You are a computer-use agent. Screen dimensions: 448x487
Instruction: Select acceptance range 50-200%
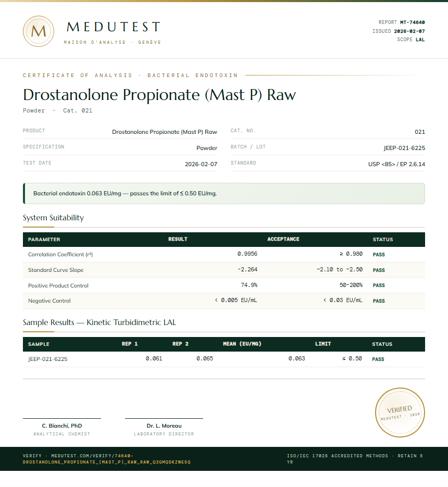pyautogui.click(x=351, y=285)
